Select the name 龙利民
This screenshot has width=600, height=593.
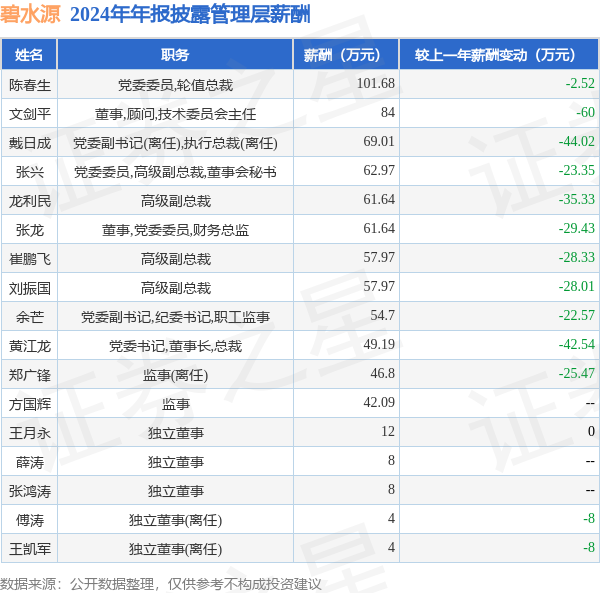(30, 201)
